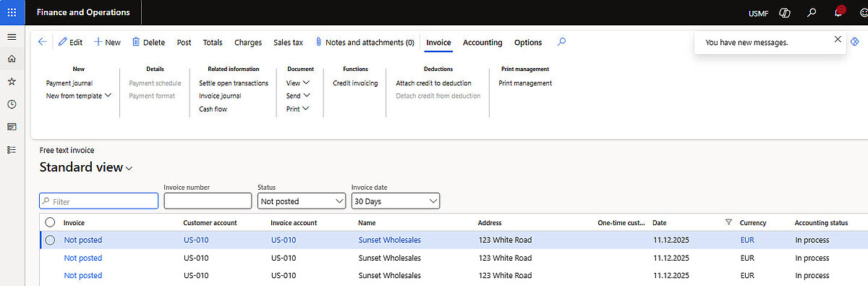Expand the Print document dropdown
The image size is (868, 286).
click(x=298, y=109)
